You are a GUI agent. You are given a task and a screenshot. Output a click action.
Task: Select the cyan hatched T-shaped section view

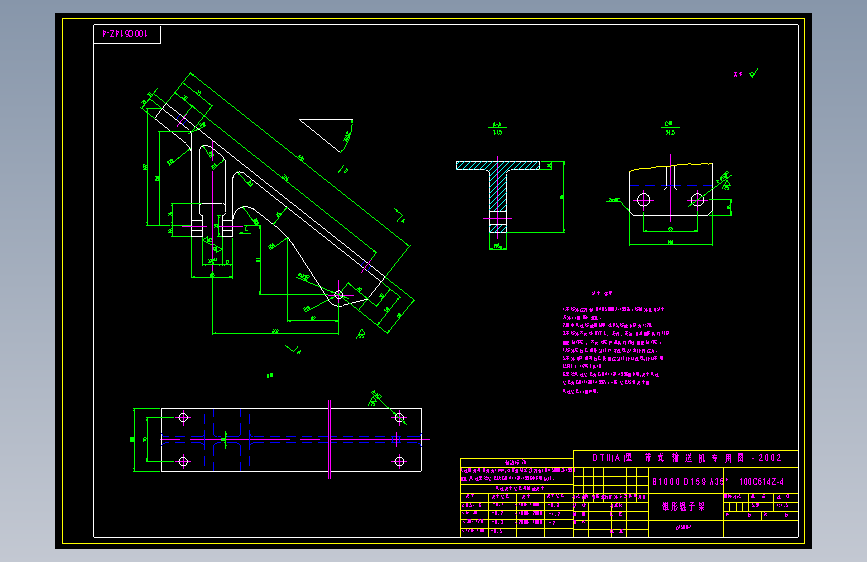[498, 196]
